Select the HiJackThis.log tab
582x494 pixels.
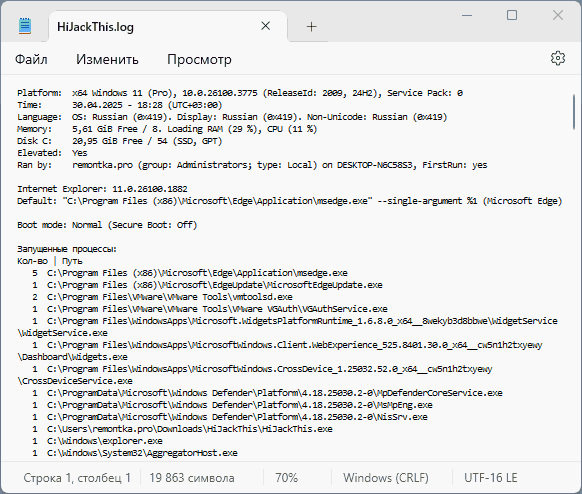(x=168, y=27)
